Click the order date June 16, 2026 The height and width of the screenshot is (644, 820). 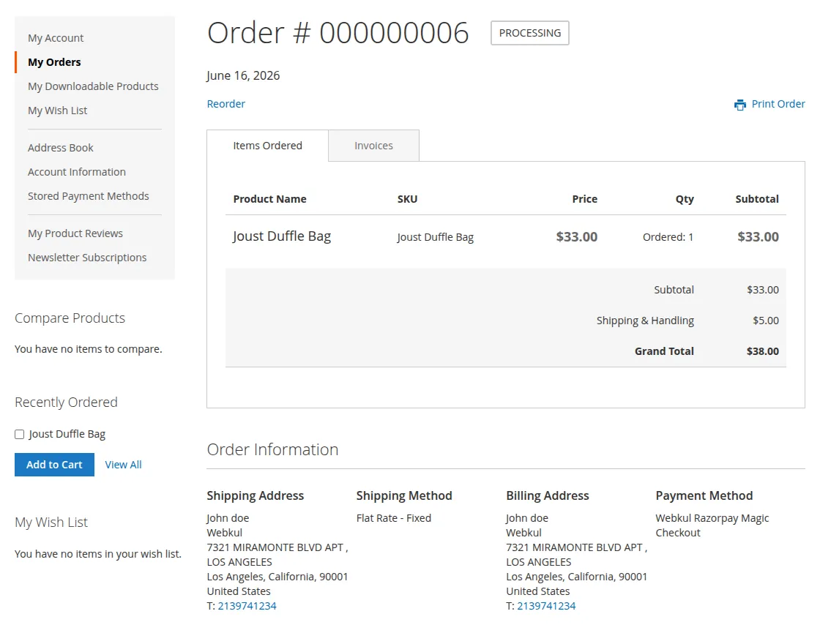(243, 76)
